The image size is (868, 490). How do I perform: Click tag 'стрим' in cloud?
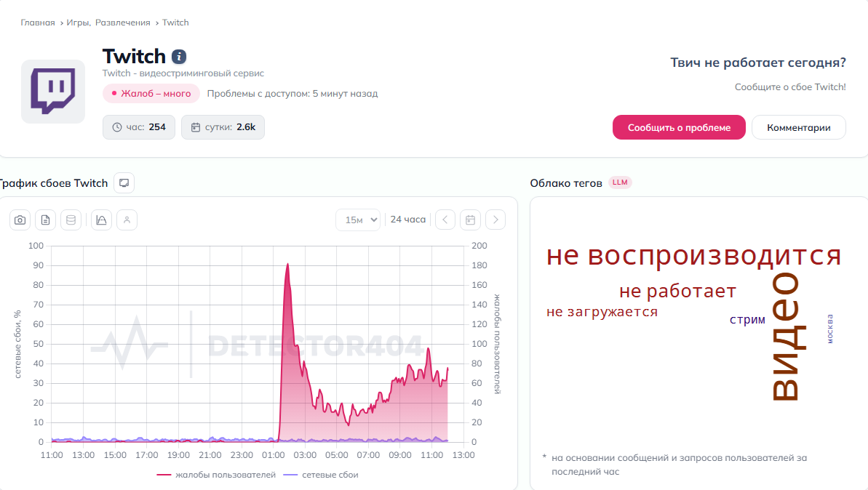click(x=747, y=320)
